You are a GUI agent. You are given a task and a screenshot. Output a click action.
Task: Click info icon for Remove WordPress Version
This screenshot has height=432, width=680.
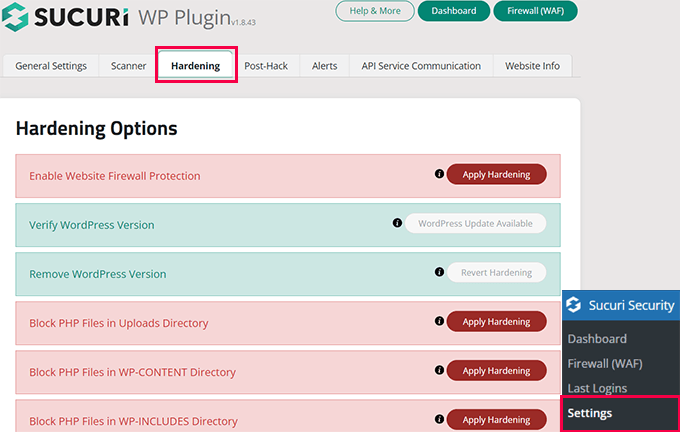[x=439, y=272]
